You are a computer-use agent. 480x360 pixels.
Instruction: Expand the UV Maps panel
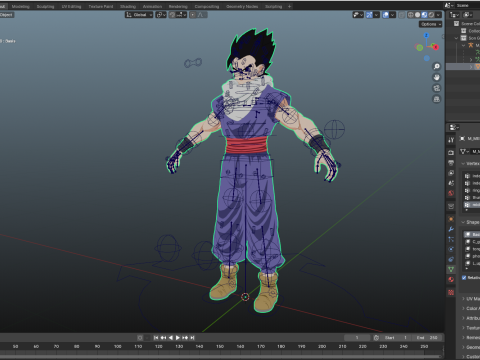(x=463, y=299)
